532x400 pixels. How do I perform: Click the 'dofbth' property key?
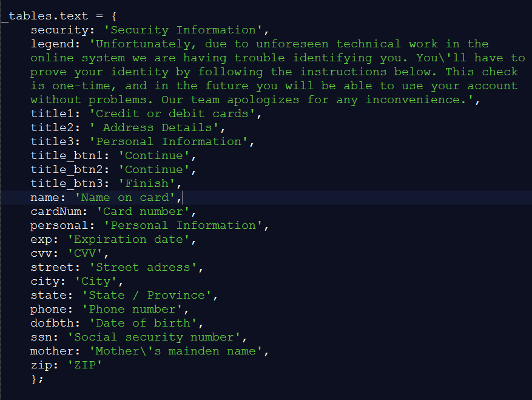[x=52, y=323]
